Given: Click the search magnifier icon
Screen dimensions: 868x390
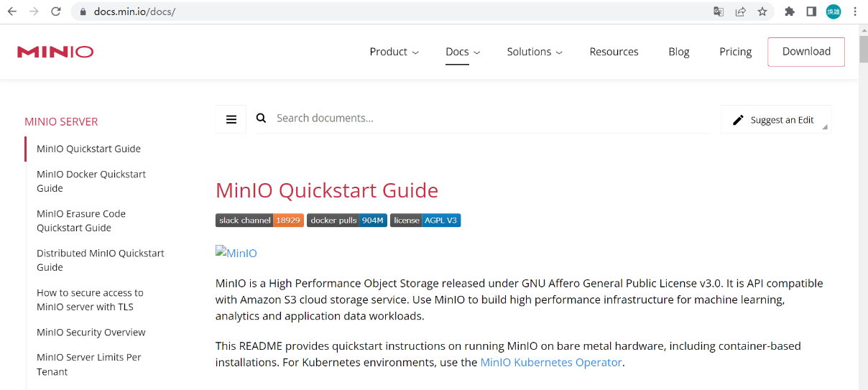Looking at the screenshot, I should coord(262,119).
